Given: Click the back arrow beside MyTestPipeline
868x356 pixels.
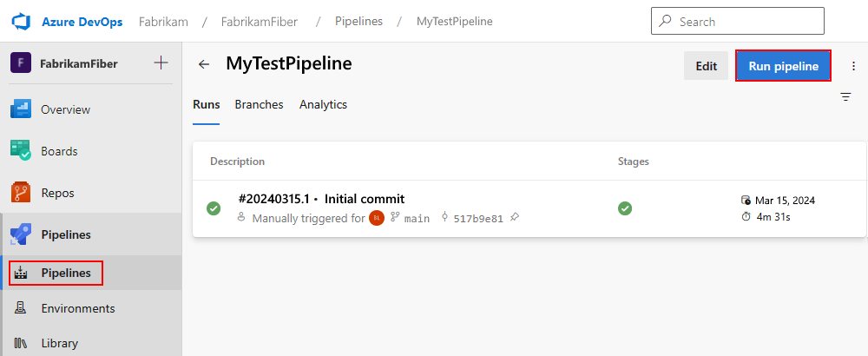Looking at the screenshot, I should [x=204, y=64].
